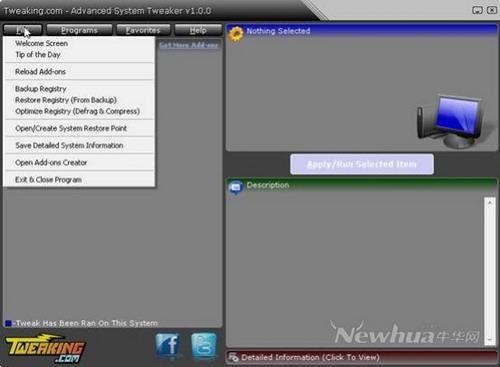This screenshot has height=367, width=500.
Task: Select Open/Create System Restore Point
Action: (71, 128)
